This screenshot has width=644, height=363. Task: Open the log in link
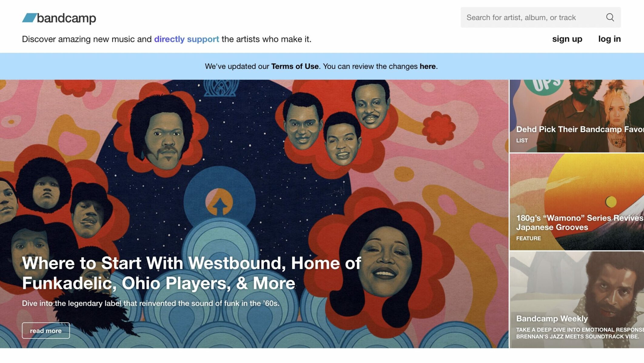609,39
